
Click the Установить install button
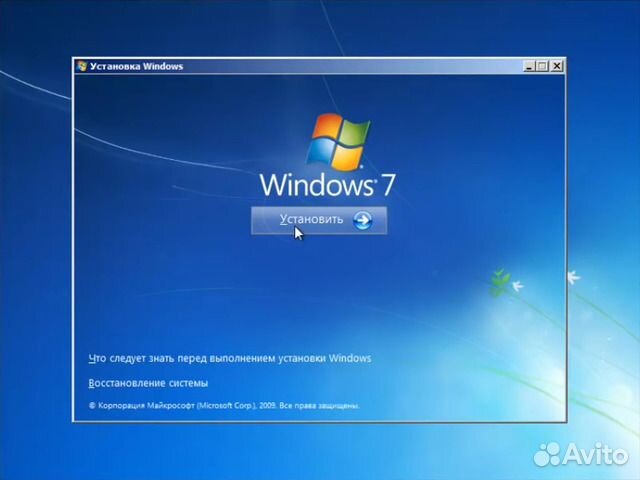pos(319,220)
